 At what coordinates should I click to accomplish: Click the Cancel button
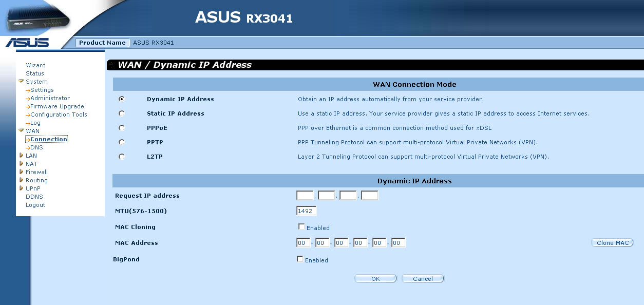click(423, 278)
